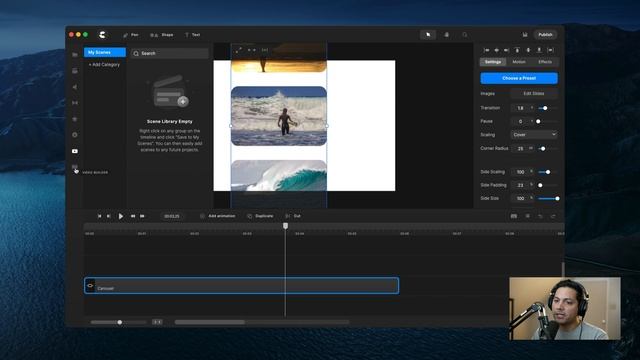Click the zoom magnifier tool
The height and width of the screenshot is (360, 640).
pos(464,35)
